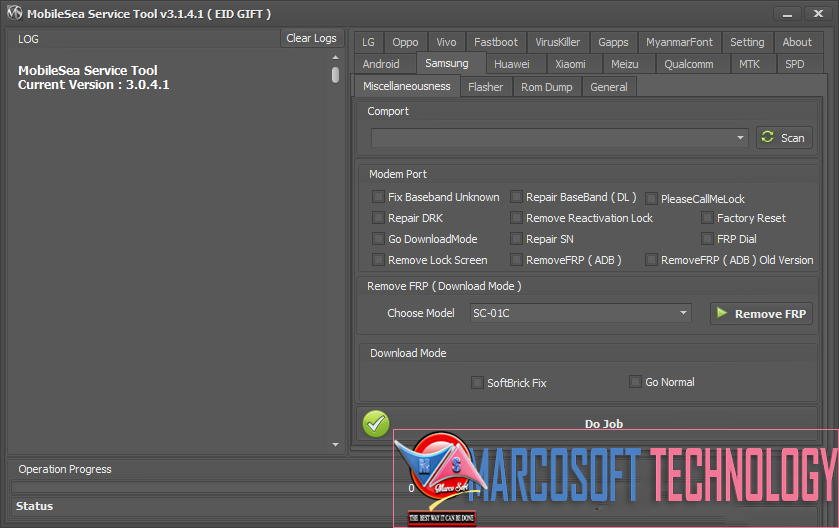Tick the RemoveFRP ( ADB ) checkbox
Image resolution: width=839 pixels, height=528 pixels.
(516, 259)
